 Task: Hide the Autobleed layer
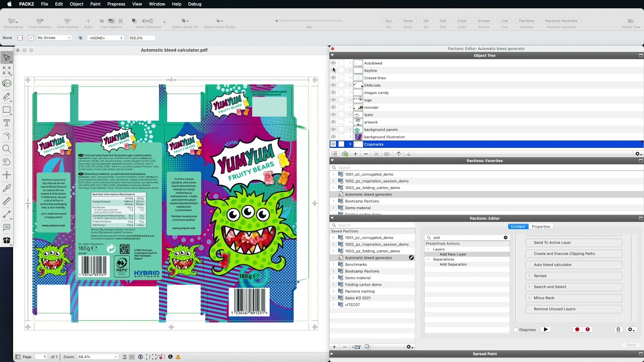tap(333, 63)
